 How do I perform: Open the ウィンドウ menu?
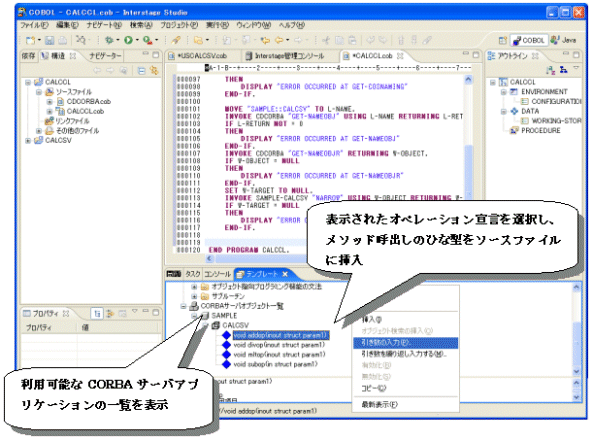click(253, 25)
